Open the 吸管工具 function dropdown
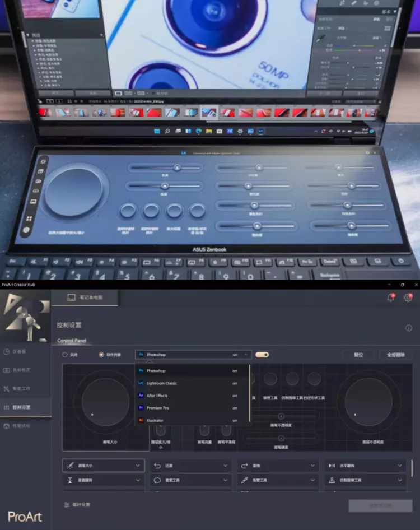The image size is (420, 530). (278, 480)
